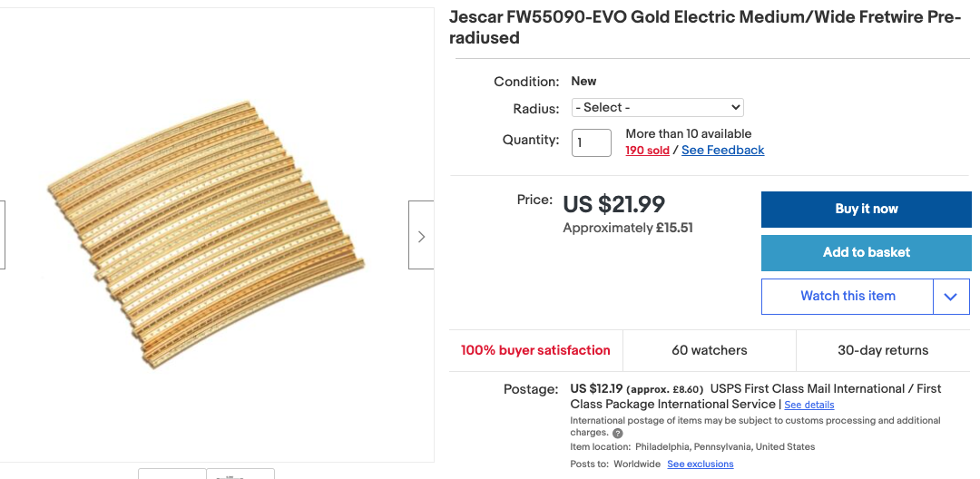This screenshot has width=980, height=479.
Task: Click the Jescar FW55090-EVO listing title
Action: click(x=704, y=28)
